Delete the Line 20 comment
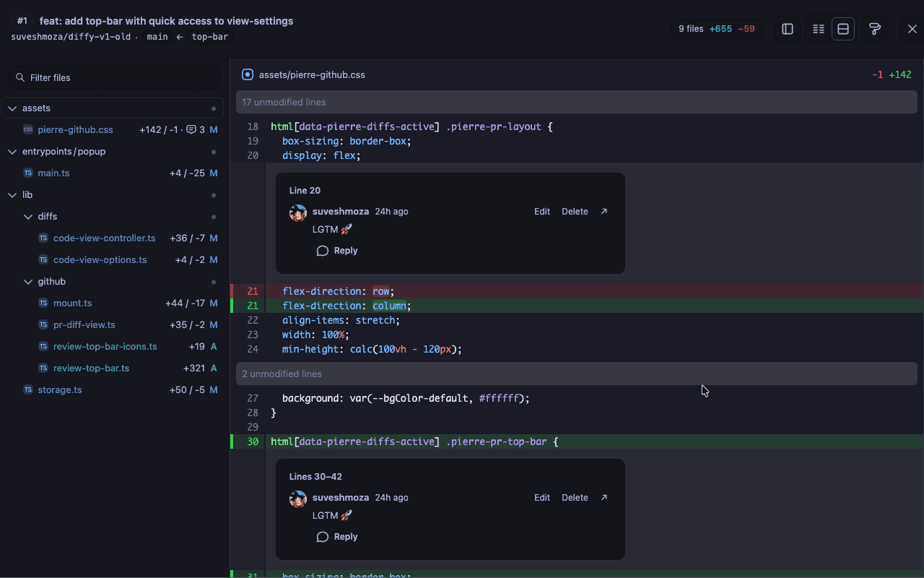The width and height of the screenshot is (924, 578). [575, 212]
